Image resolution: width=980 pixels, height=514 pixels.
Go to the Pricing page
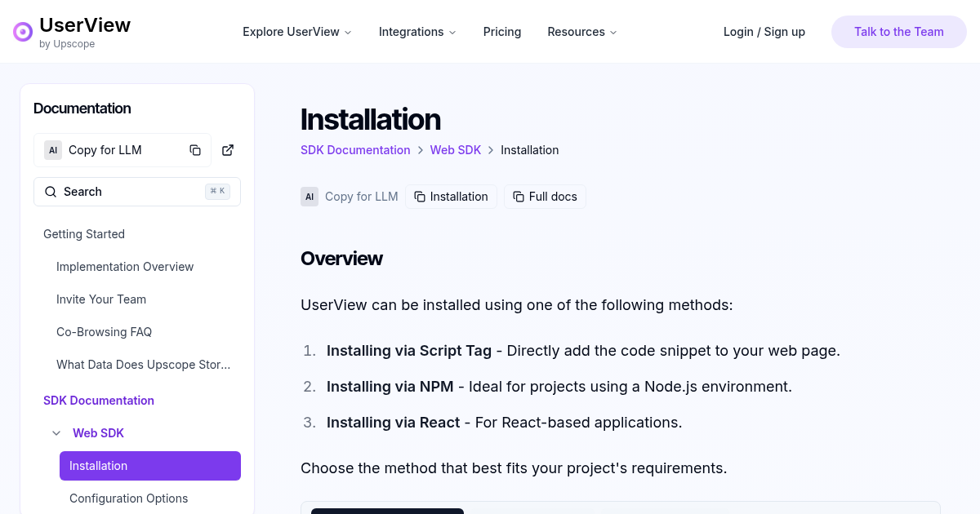502,32
